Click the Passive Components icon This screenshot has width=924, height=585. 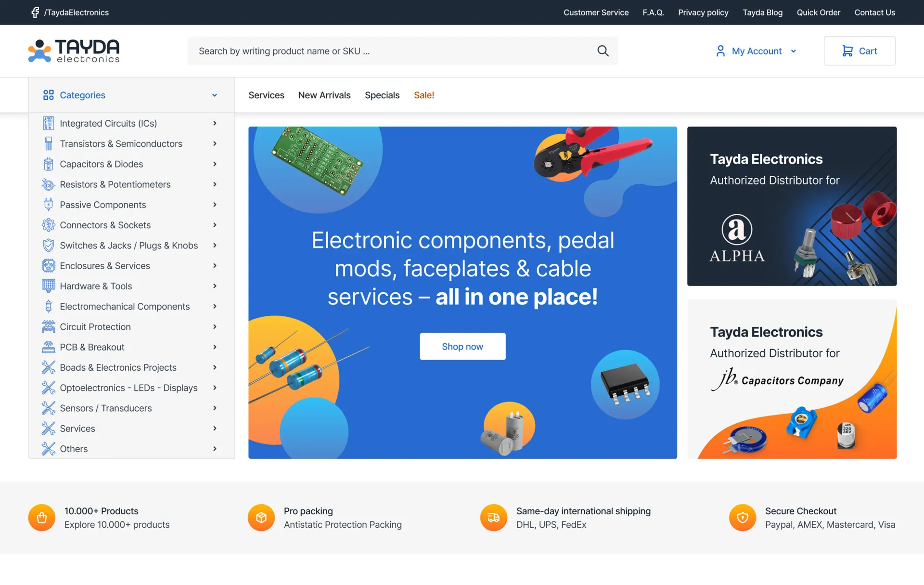pos(49,205)
